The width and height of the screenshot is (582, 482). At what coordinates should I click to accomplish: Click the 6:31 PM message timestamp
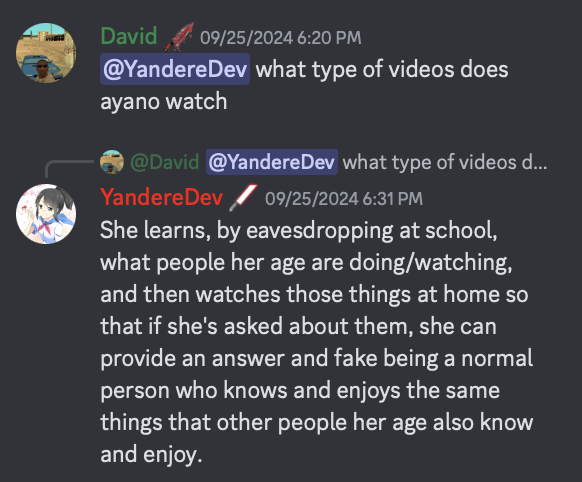point(344,199)
